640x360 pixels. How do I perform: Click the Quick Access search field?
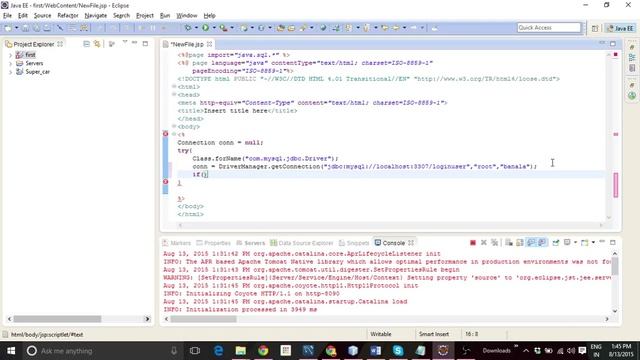548,27
